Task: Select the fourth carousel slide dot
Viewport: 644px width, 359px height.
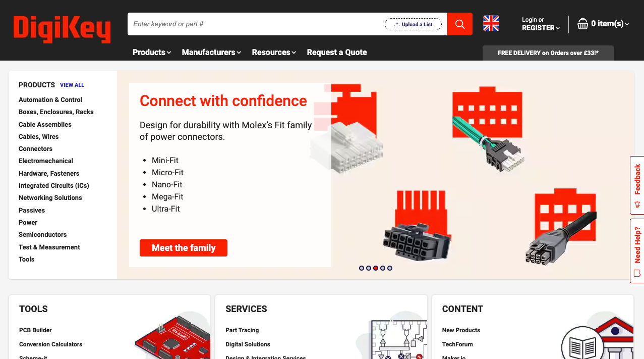Action: coord(383,268)
